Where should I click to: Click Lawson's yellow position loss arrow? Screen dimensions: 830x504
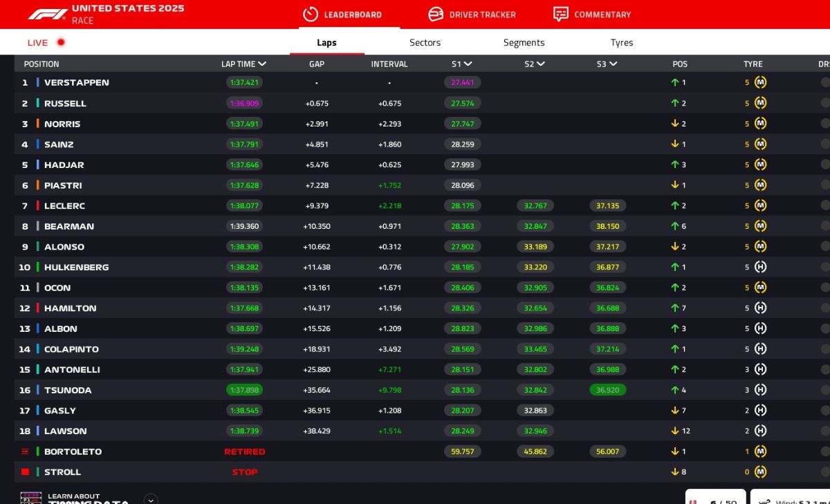[675, 431]
